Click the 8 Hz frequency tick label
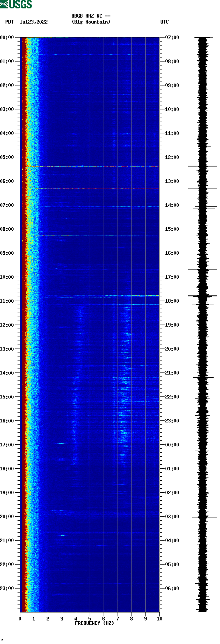This screenshot has width=220, height=644. coord(132,619)
